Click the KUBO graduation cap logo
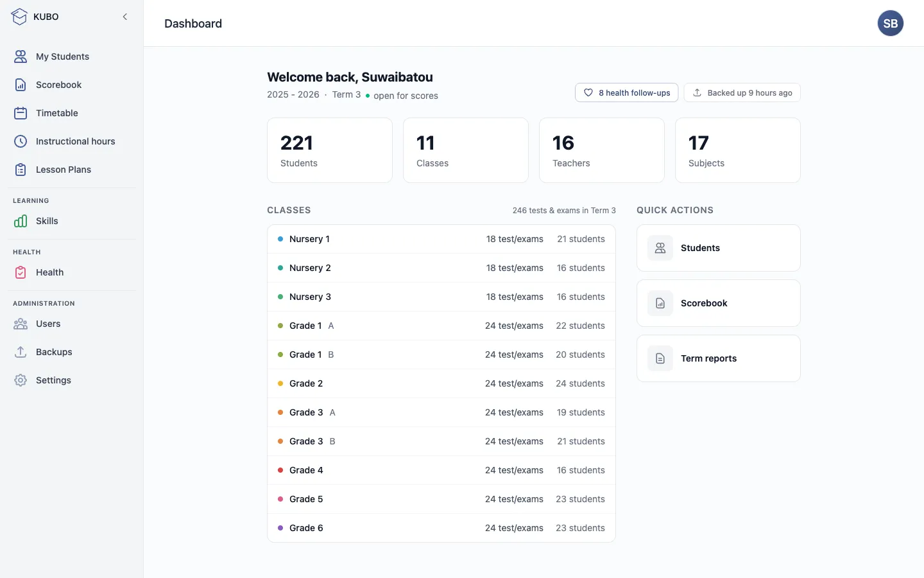The height and width of the screenshot is (578, 924). tap(19, 17)
